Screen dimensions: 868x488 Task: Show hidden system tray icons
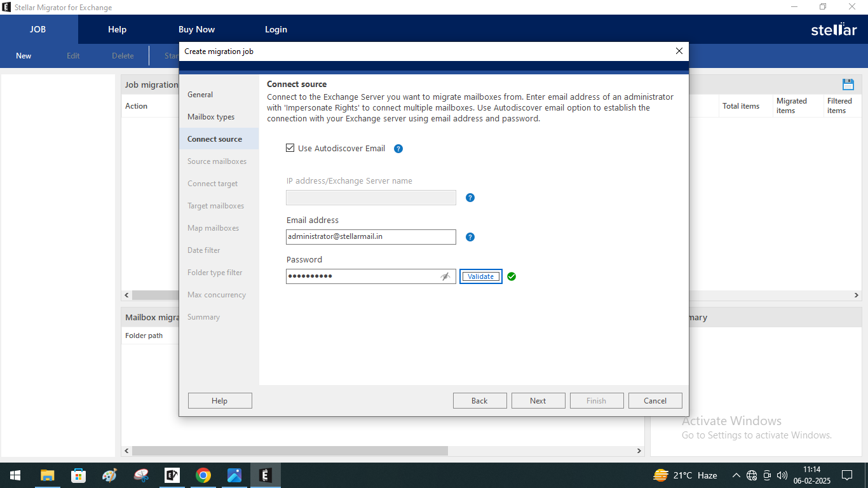pos(736,475)
